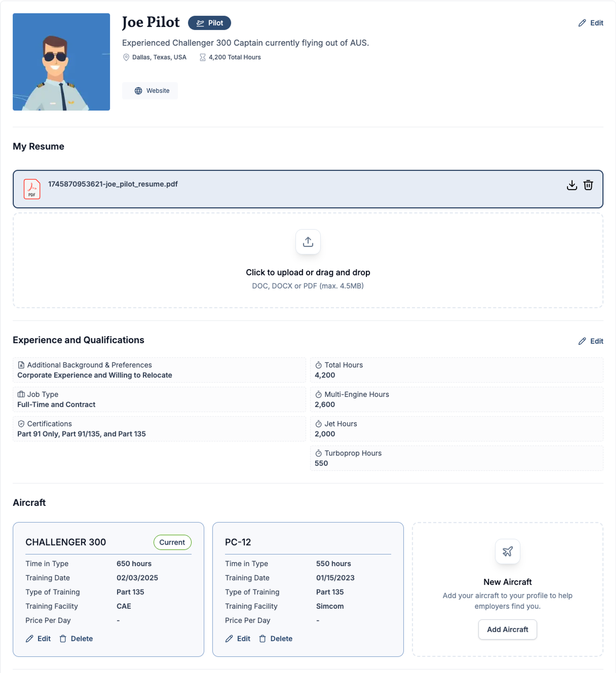Download the joe_pilot_resume.pdf file

coord(572,185)
